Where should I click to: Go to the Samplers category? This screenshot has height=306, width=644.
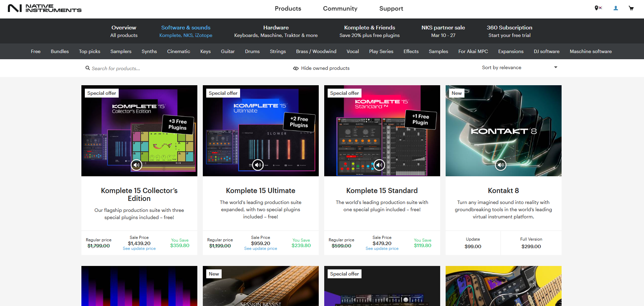click(x=121, y=51)
